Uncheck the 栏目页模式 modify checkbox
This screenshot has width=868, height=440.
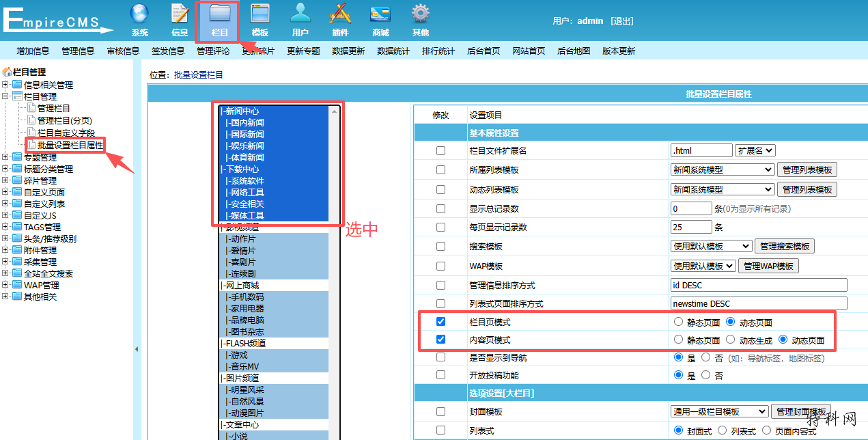[440, 321]
